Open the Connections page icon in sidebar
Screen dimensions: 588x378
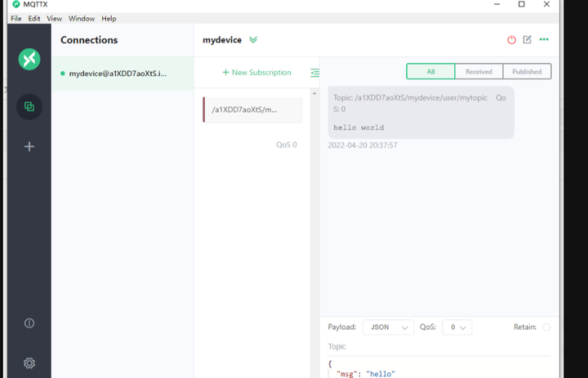[x=29, y=107]
